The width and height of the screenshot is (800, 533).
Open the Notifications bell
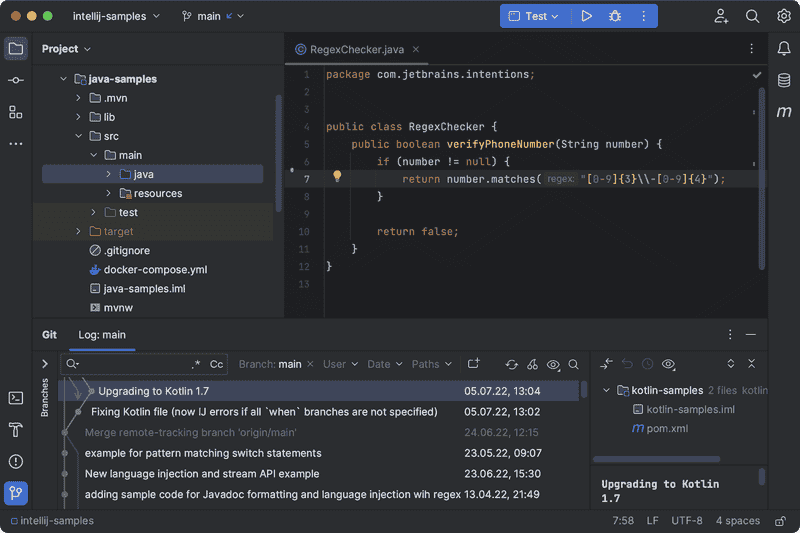click(x=784, y=49)
